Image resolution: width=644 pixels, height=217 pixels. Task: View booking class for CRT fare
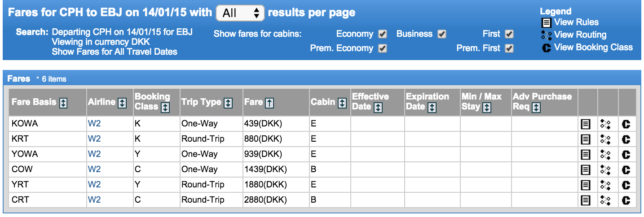point(626,200)
